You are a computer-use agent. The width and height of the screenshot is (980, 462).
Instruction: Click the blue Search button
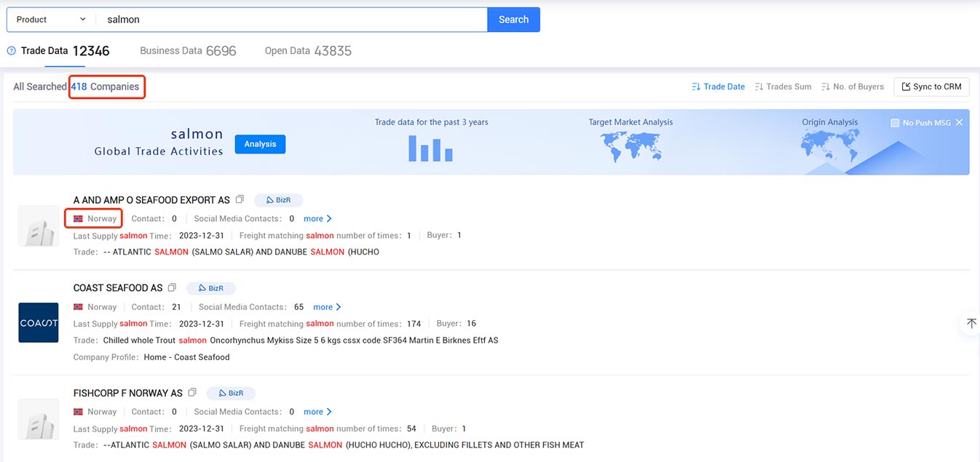point(513,20)
